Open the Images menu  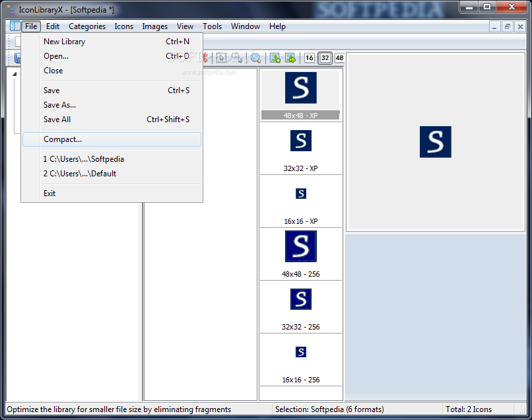[x=154, y=26]
